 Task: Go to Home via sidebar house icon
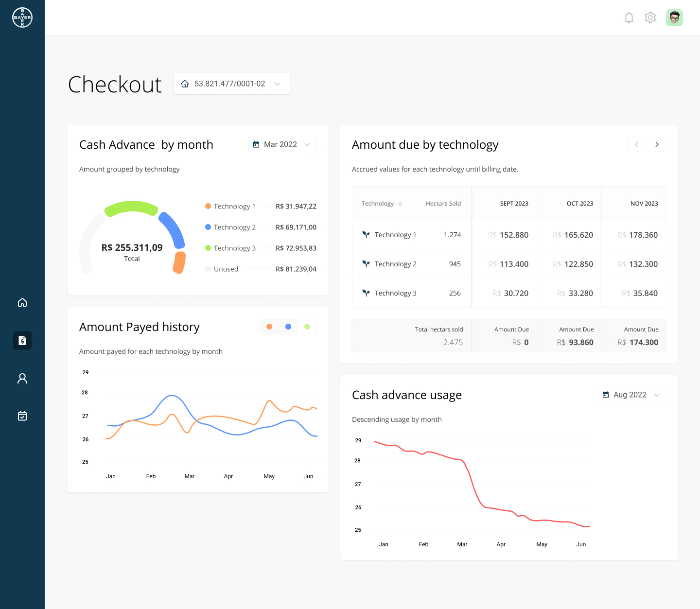22,303
